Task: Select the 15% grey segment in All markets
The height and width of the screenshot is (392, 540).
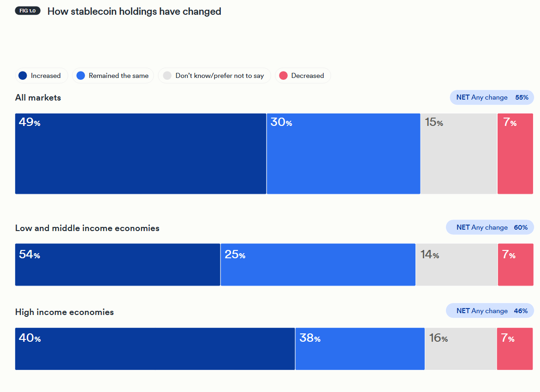Action: 458,154
